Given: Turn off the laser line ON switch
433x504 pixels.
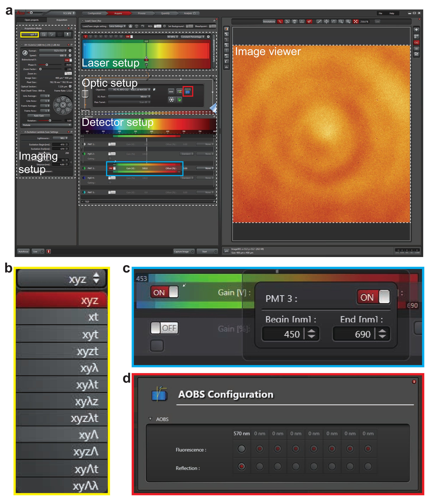Looking at the screenshot, I should (x=129, y=37).
